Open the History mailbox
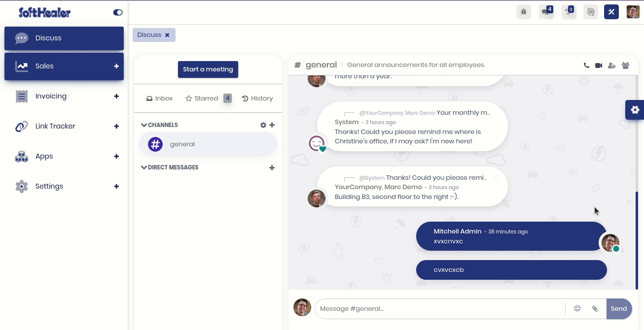 tap(257, 99)
